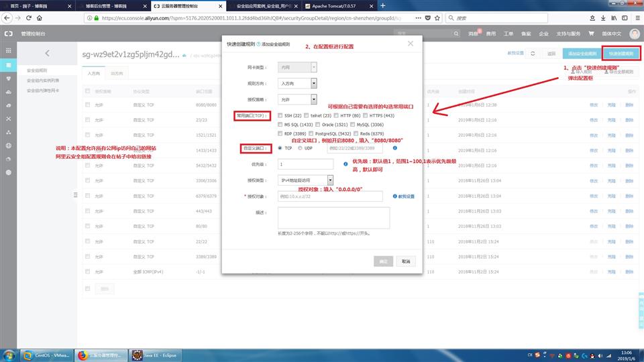
Task: Open a new browser tab with plus button
Action: [383, 6]
